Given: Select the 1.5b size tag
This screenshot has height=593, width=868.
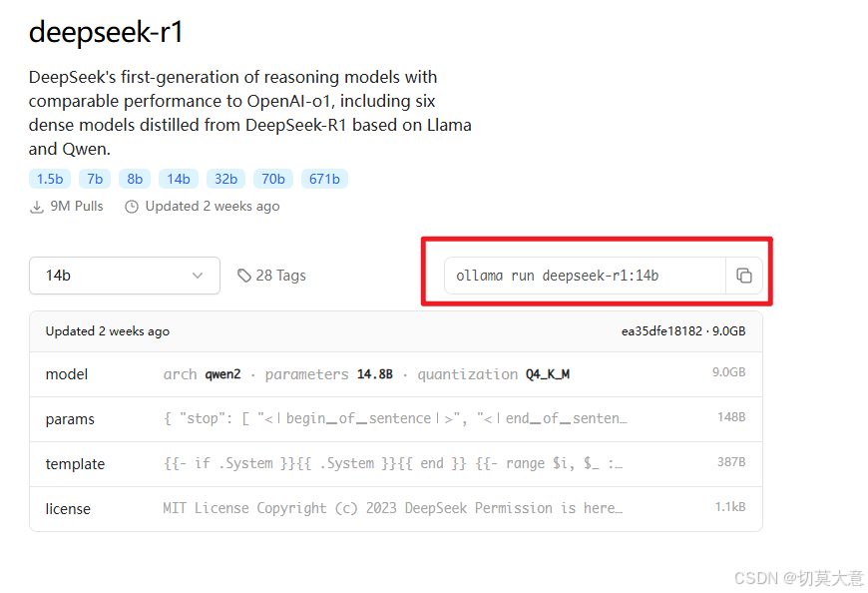Looking at the screenshot, I should [x=50, y=179].
